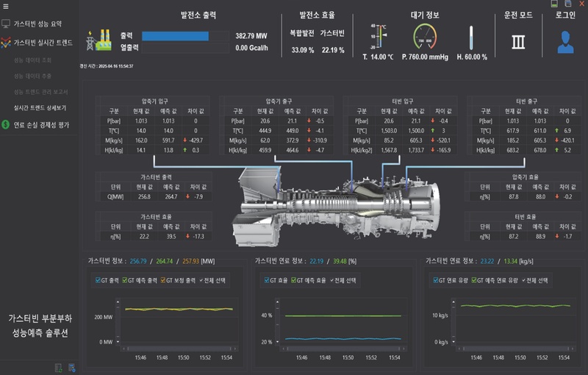The height and width of the screenshot is (375, 588).
Task: Open 가스터빈 성능 요약 in the sidebar
Action: 37,24
